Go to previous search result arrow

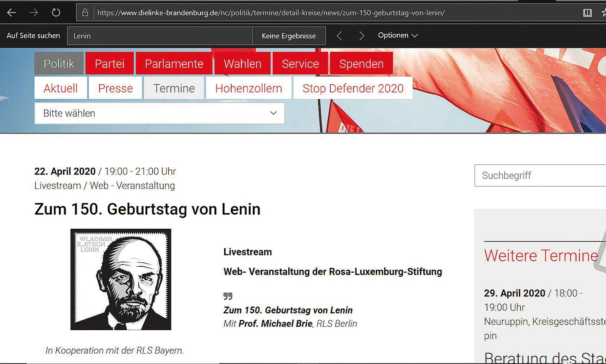click(339, 36)
